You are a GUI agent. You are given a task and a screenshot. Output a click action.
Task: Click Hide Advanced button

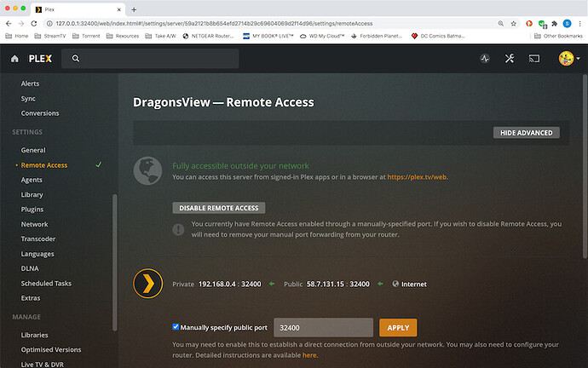[526, 133]
